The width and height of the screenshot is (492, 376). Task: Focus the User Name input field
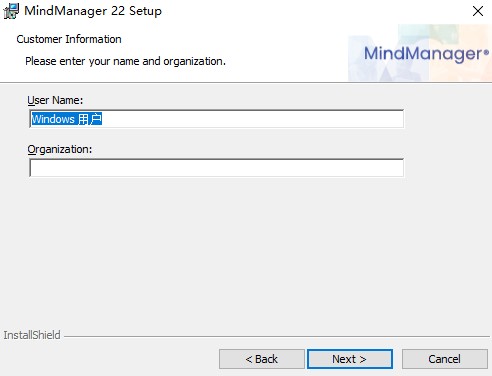[217, 119]
